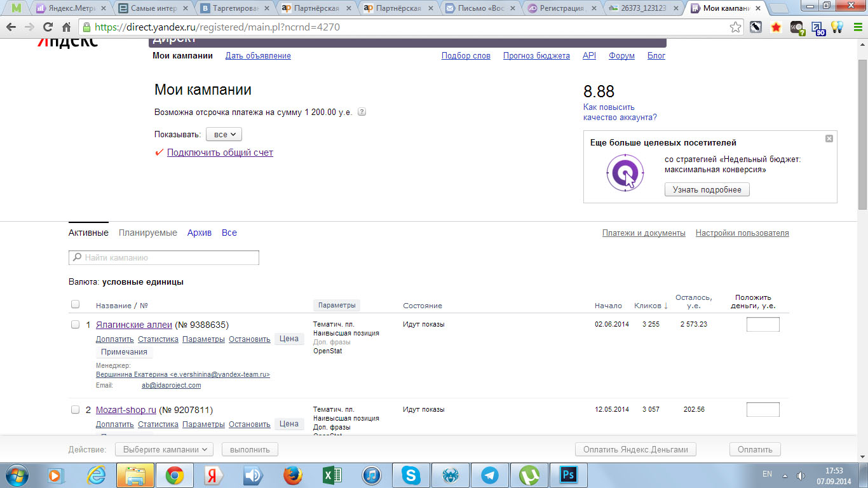Open Настройки пользователя link
This screenshot has width=868, height=488.
point(742,233)
